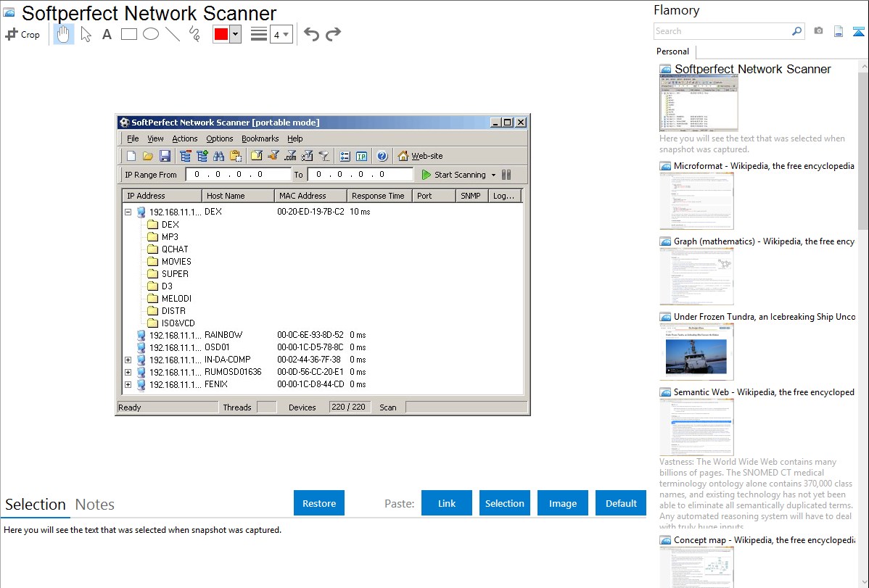Open the Under Frozen Tundra snapshot thumbnail
The image size is (869, 588).
coord(696,352)
